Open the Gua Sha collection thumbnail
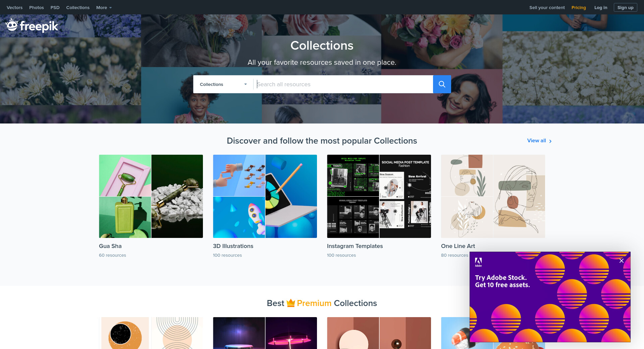This screenshot has width=644, height=349. [151, 196]
